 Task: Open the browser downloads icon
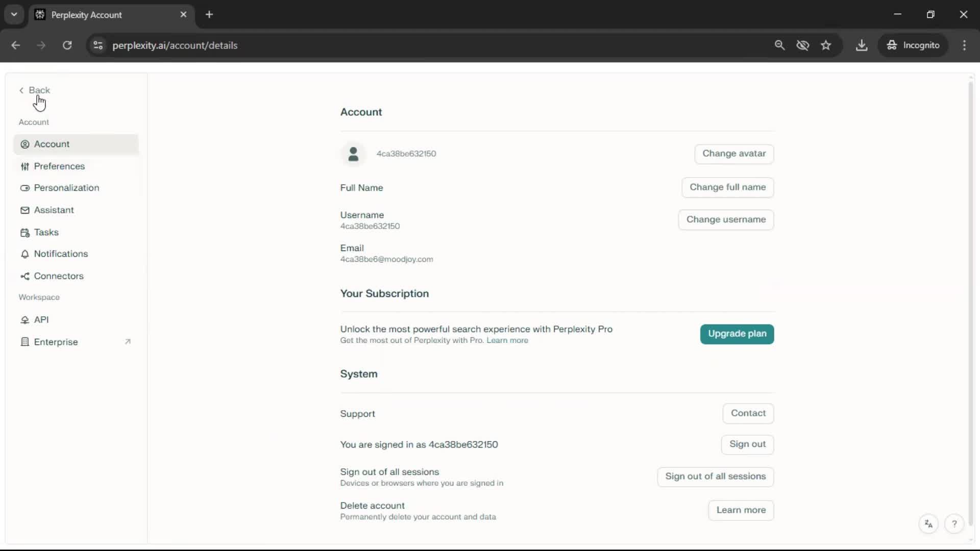pos(862,45)
